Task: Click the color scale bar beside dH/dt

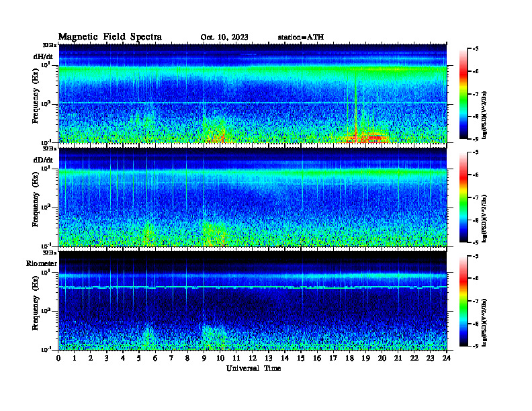Action: [x=463, y=94]
